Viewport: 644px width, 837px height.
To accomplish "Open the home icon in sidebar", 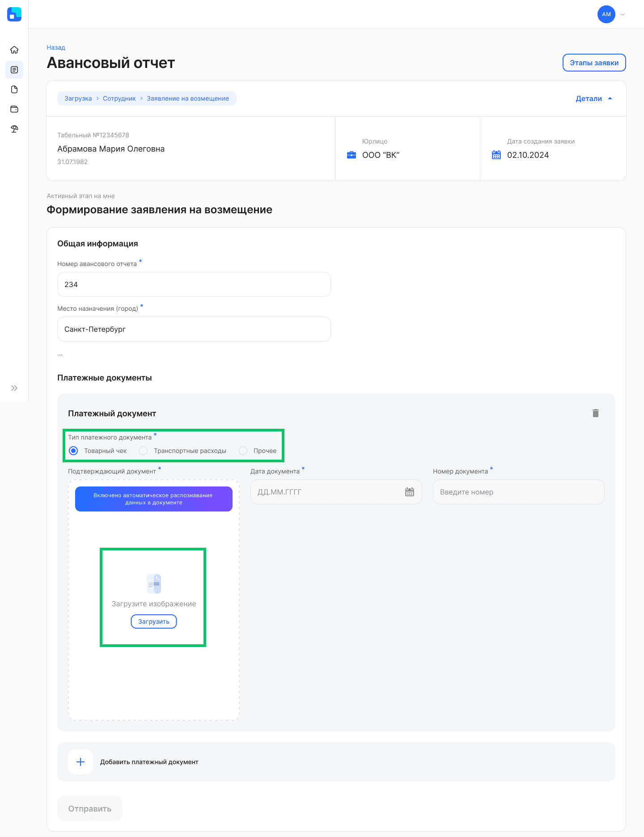I will pos(14,50).
